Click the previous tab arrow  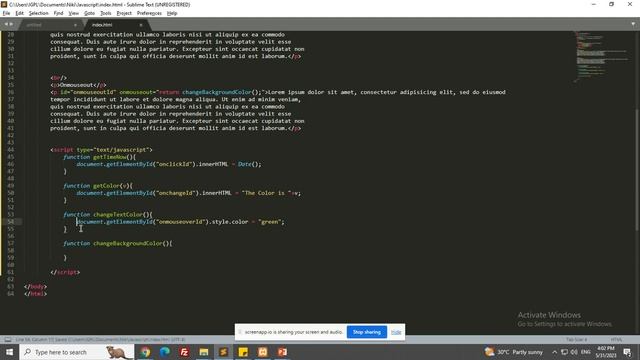[x=6, y=24]
